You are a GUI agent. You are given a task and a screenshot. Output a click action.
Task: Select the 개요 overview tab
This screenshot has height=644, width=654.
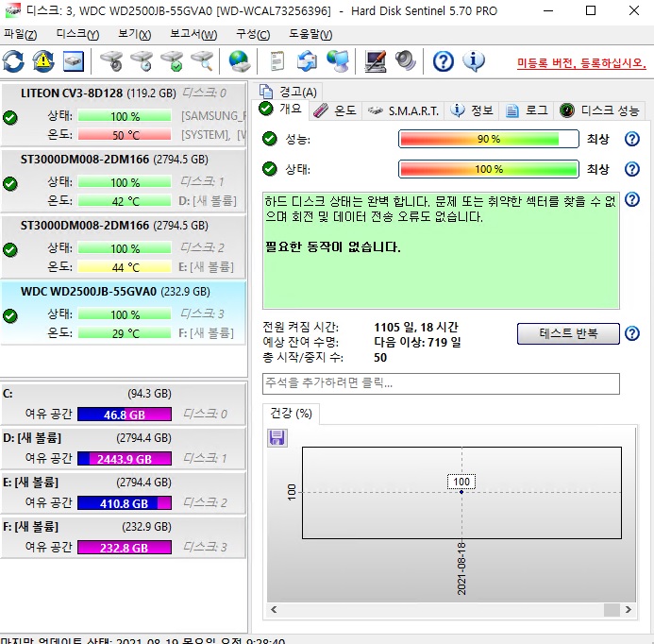[280, 110]
